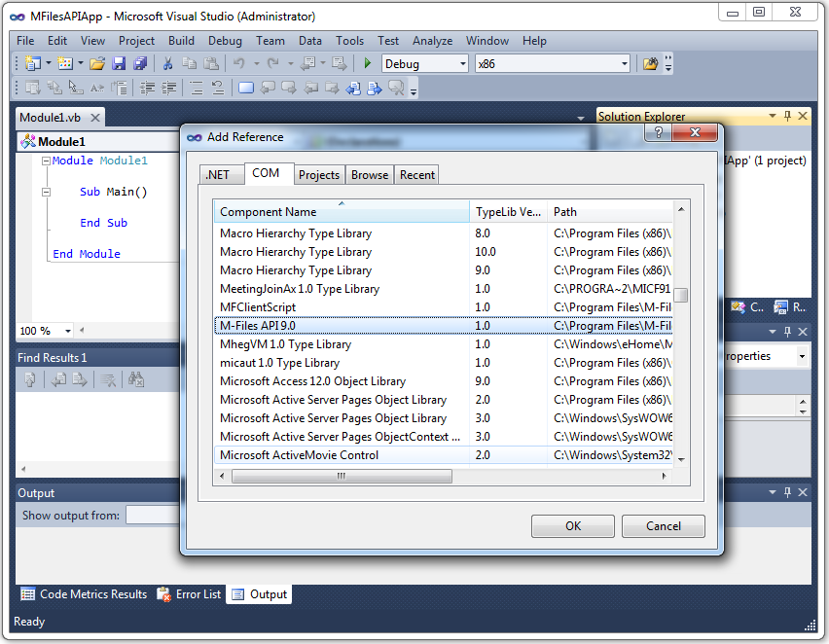Select the MhegVM 1.0 Type Library row
829x644 pixels.
click(x=444, y=344)
